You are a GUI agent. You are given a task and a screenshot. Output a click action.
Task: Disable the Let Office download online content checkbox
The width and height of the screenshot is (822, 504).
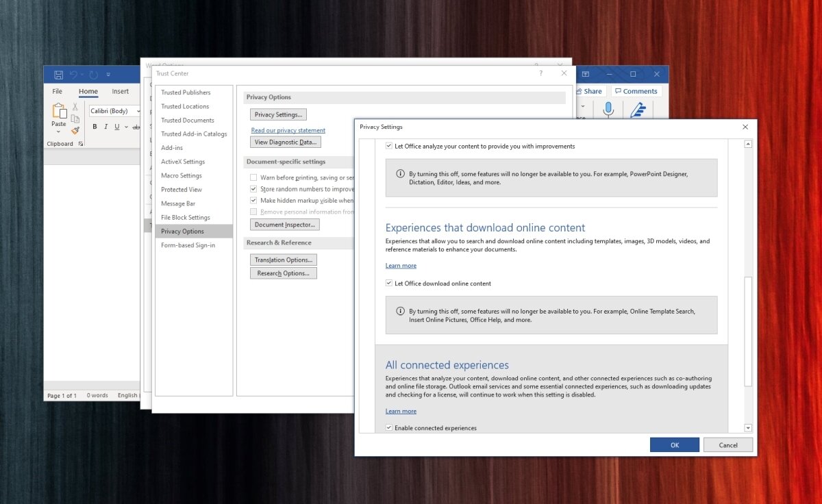pos(388,283)
